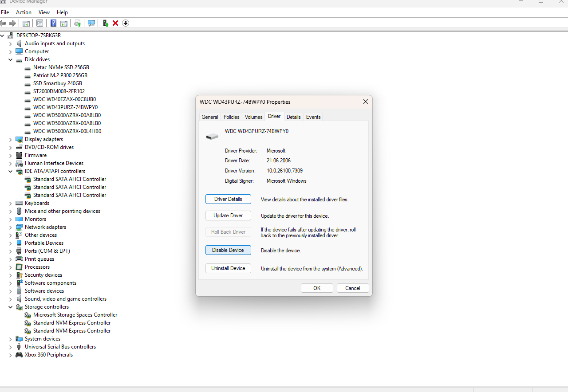Click the icon beside Display adapters
Screen dimensions: 568x392
click(x=19, y=139)
